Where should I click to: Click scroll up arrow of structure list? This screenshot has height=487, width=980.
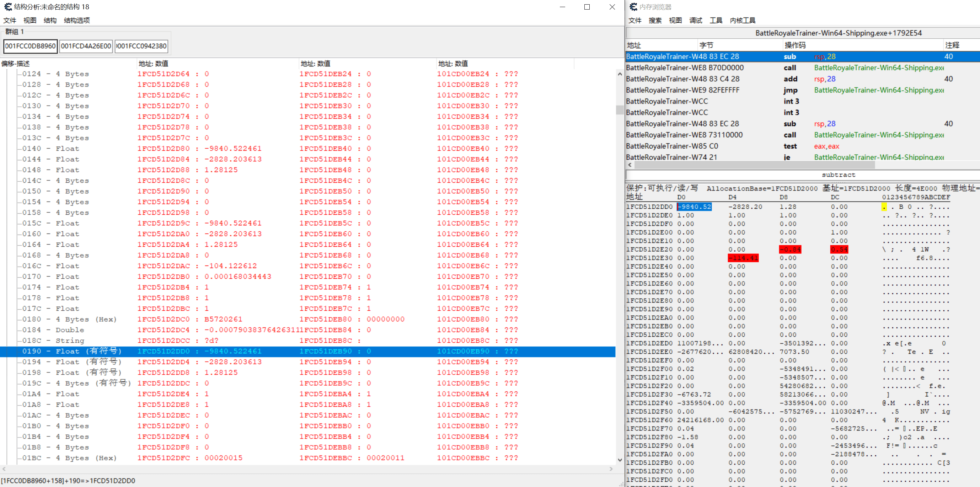tap(620, 74)
